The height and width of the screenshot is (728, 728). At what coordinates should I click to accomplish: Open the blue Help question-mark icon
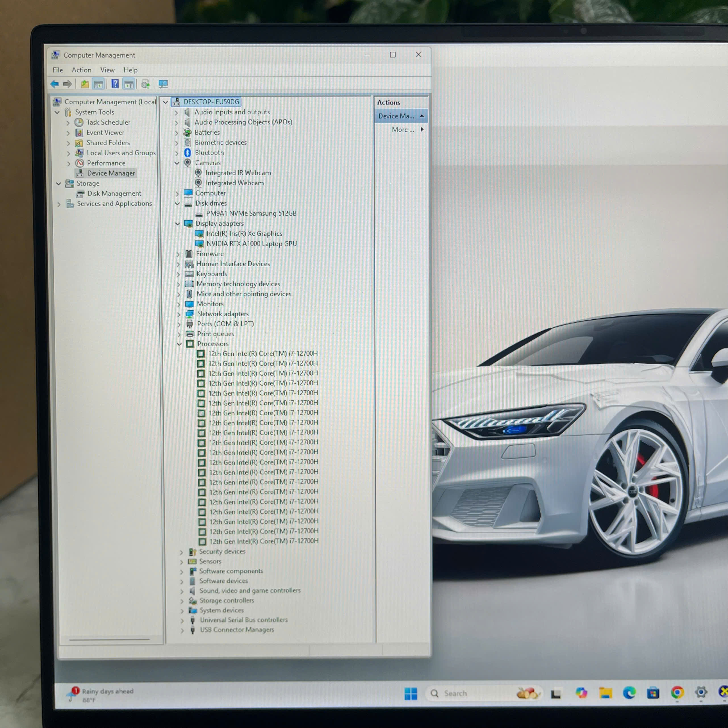(x=115, y=84)
